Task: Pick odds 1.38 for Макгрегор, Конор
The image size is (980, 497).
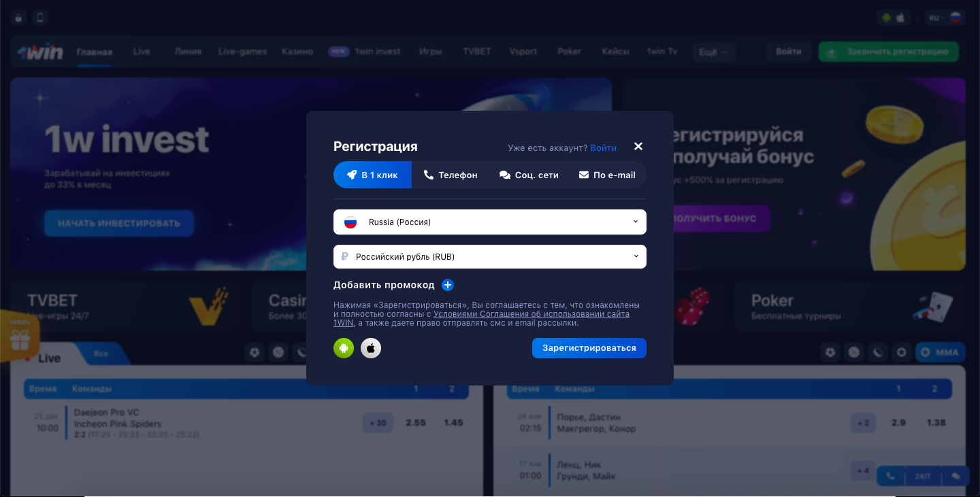Action: tap(936, 423)
